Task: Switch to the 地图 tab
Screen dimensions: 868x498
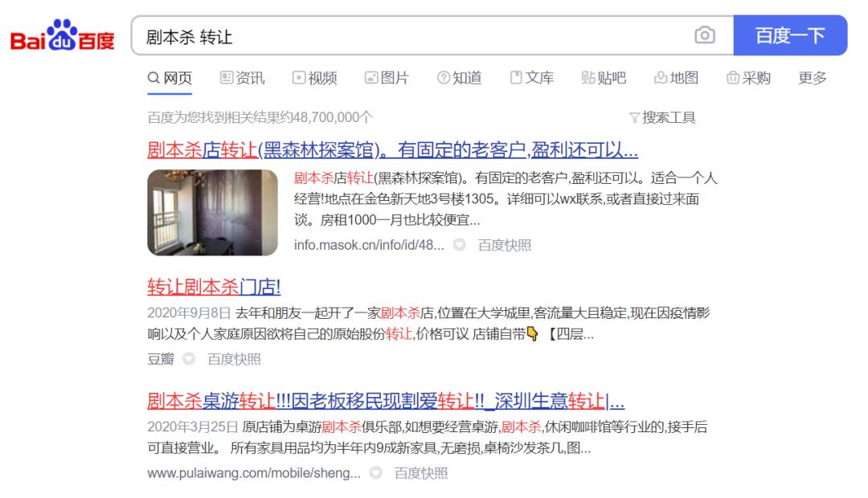Action: click(x=676, y=78)
